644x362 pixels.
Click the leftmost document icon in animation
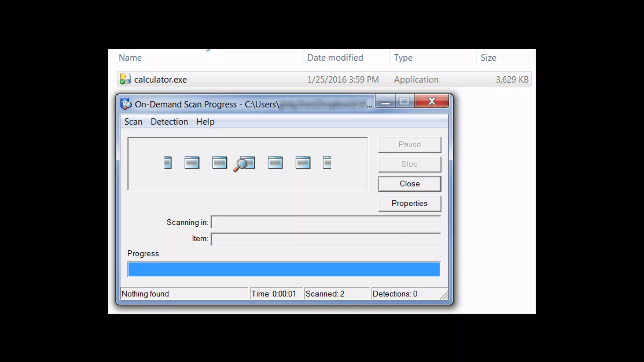(168, 163)
